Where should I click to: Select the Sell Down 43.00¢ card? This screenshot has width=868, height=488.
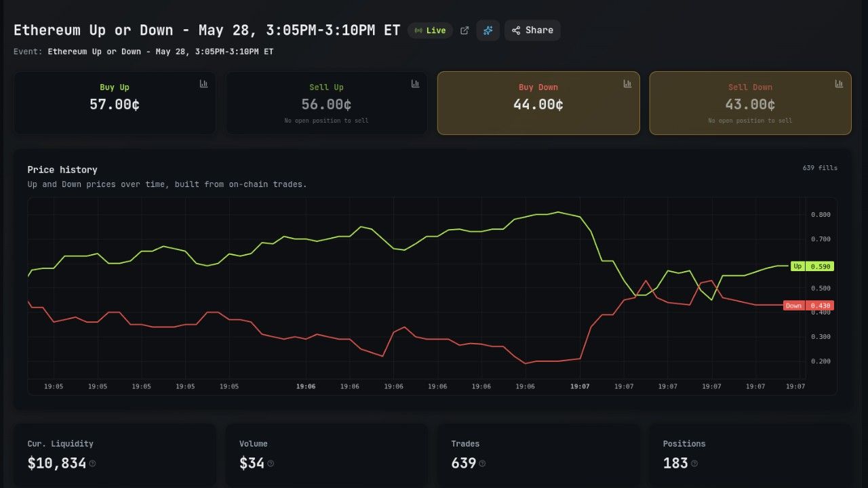click(751, 103)
